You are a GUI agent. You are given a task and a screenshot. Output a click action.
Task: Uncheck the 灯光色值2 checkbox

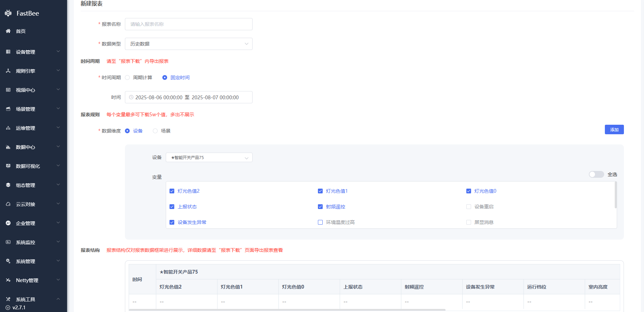coord(172,191)
